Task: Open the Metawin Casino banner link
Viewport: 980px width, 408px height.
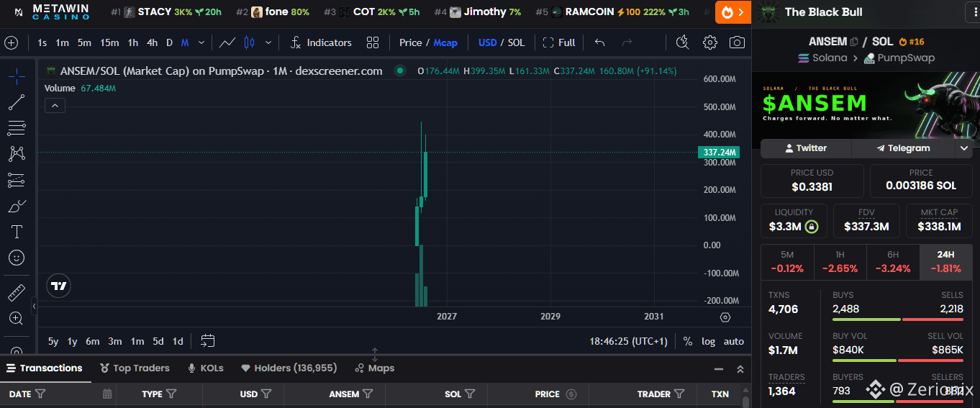Action: coord(52,12)
